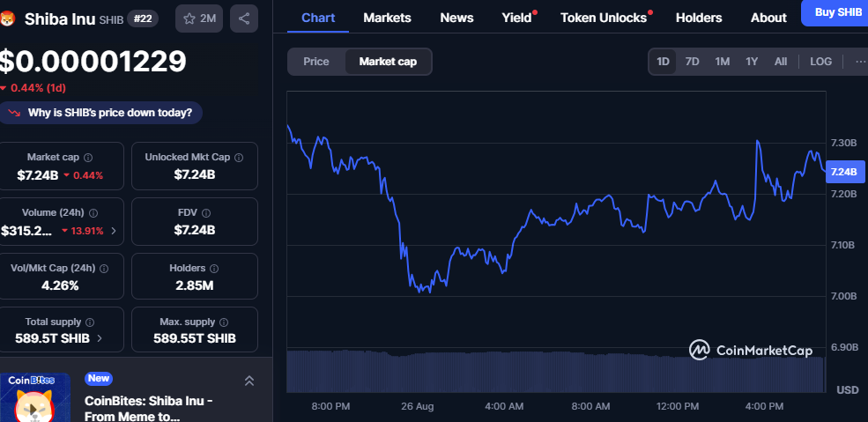Select the 7D time range
The height and width of the screenshot is (422, 868).
[x=692, y=62]
